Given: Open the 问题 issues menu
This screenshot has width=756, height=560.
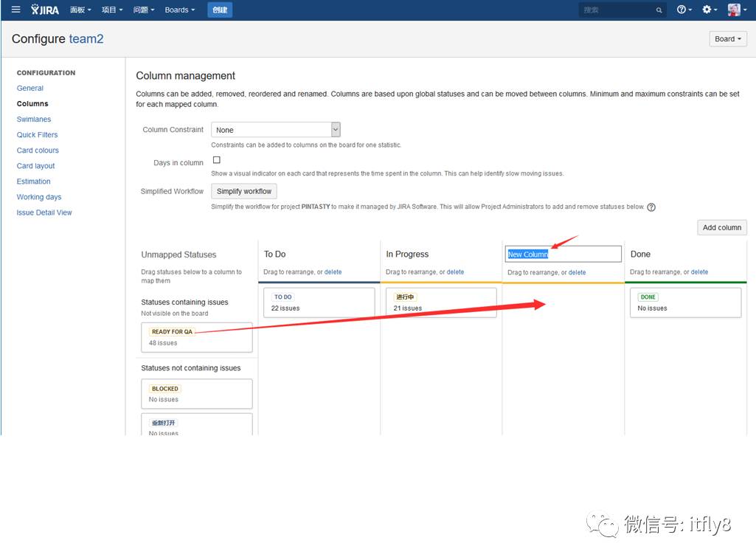Looking at the screenshot, I should 144,10.
